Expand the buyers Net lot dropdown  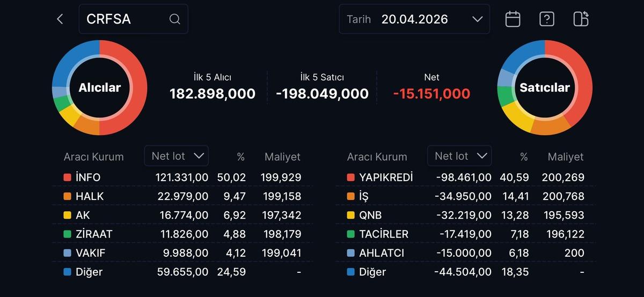(177, 156)
